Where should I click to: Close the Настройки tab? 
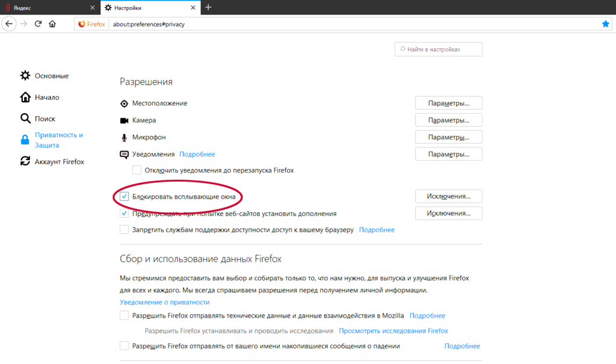coord(192,8)
